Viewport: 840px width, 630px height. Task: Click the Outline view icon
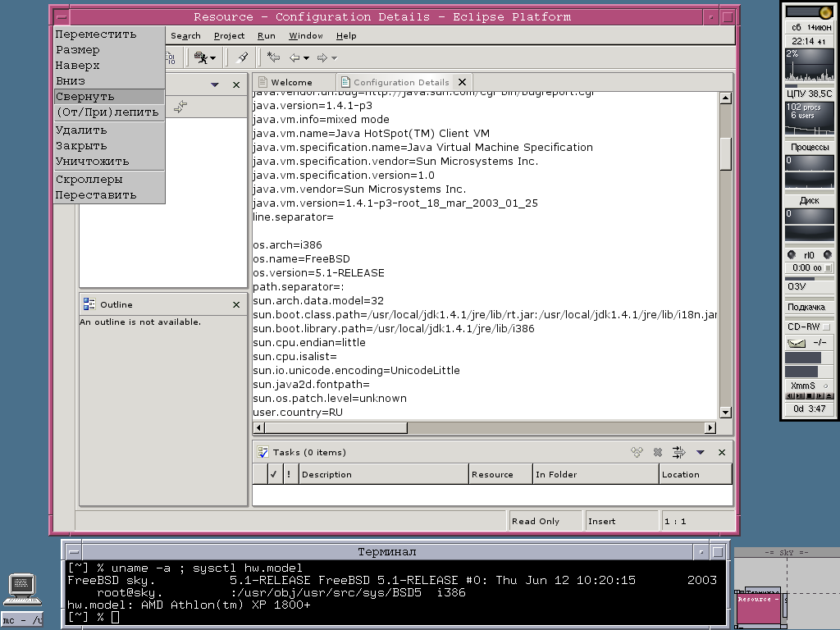89,304
